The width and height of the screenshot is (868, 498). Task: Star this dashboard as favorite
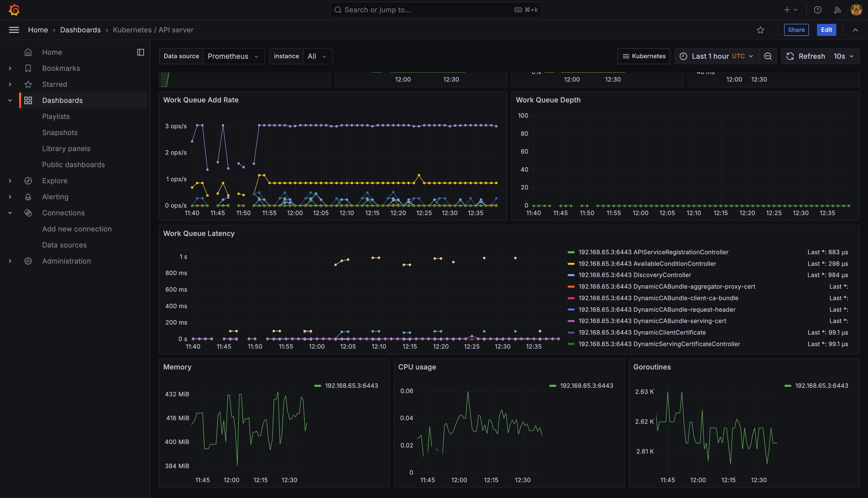point(760,30)
